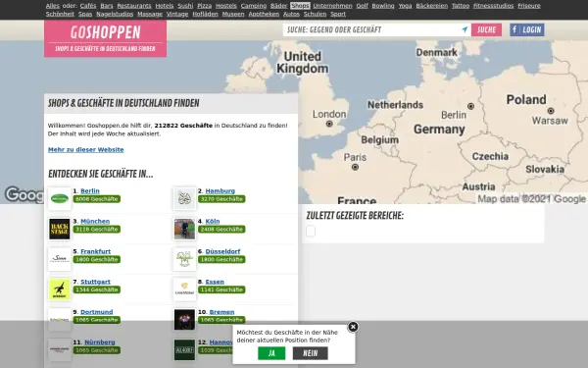Click the pink Suche button

pyautogui.click(x=486, y=29)
